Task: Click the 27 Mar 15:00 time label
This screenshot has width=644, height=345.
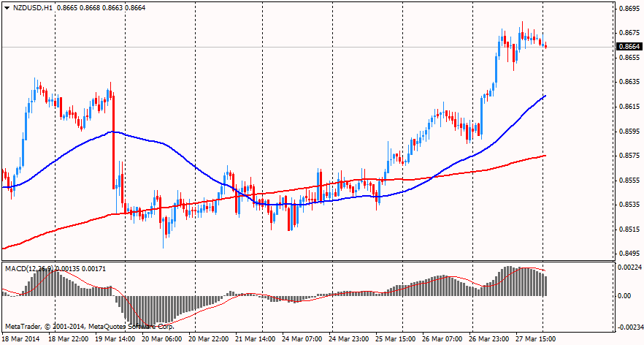Action: (536, 339)
